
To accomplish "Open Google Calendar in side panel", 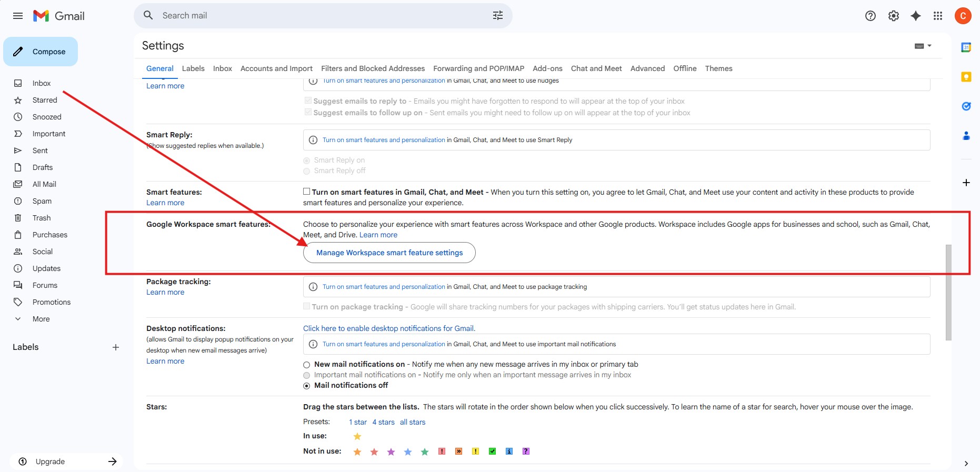I will click(x=966, y=47).
